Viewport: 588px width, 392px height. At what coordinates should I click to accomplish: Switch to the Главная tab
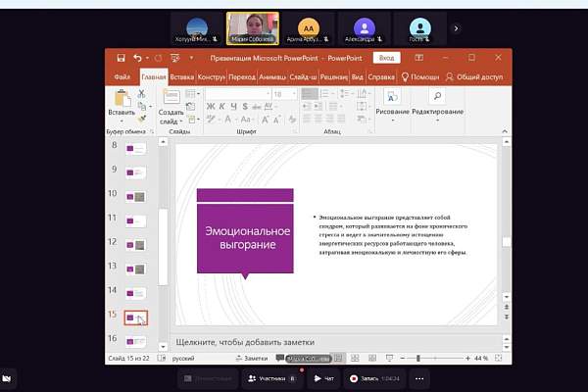point(154,76)
